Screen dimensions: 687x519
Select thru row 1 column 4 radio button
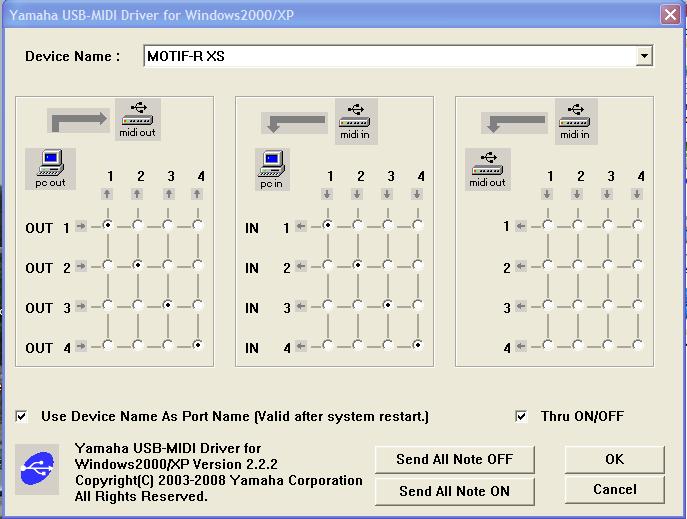(638, 226)
